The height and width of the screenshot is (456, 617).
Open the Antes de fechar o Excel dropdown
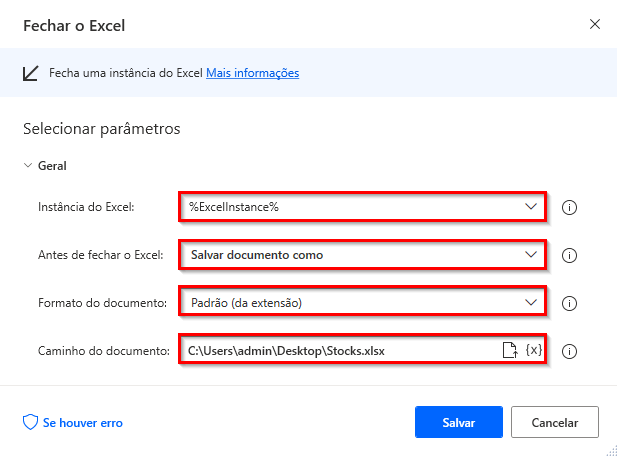[362, 255]
